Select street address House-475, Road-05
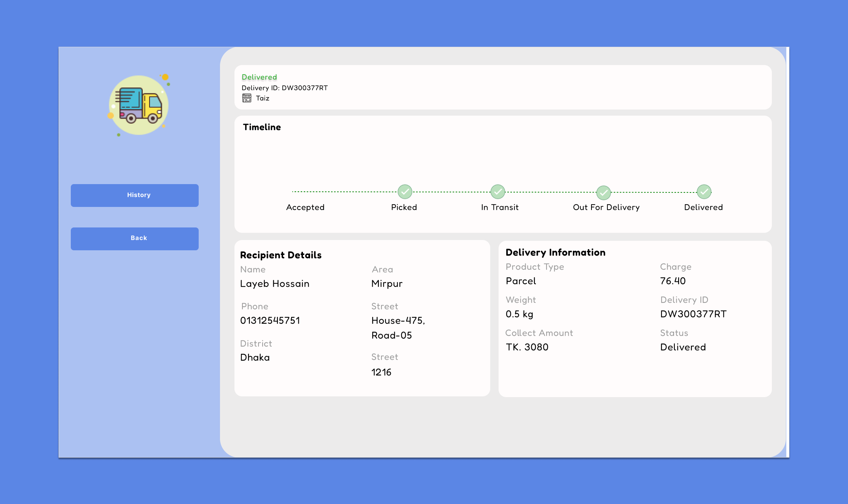The image size is (848, 504). pyautogui.click(x=398, y=328)
